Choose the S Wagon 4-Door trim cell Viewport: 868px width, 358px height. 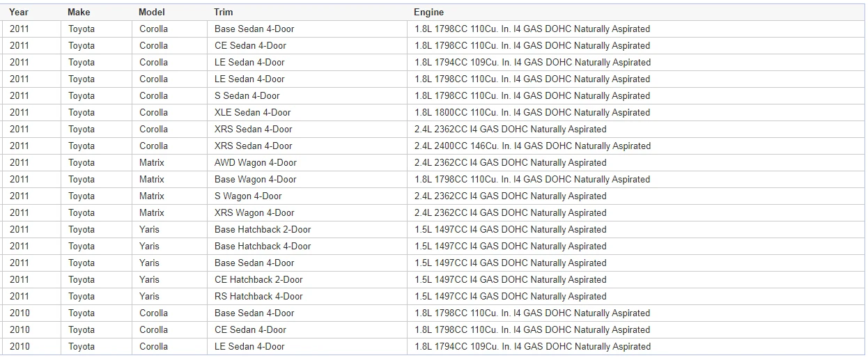248,196
